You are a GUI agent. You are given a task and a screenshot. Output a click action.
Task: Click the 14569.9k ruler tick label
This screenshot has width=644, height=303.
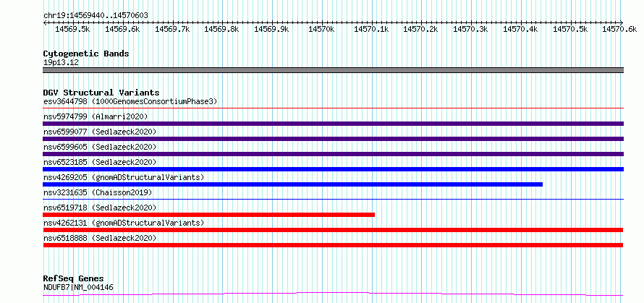pyautogui.click(x=271, y=29)
